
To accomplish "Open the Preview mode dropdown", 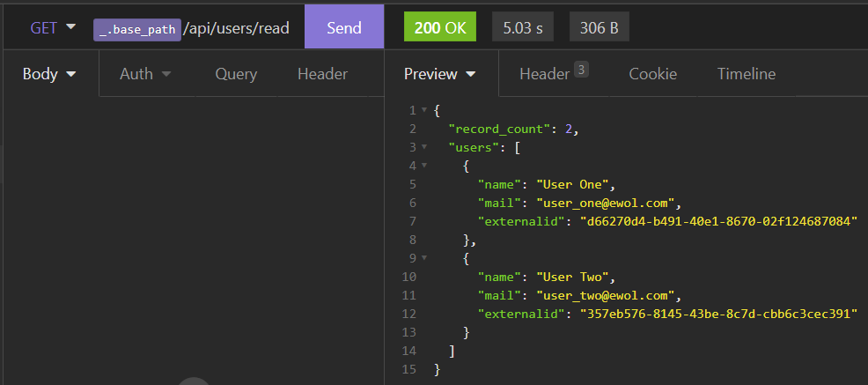I will pyautogui.click(x=441, y=74).
